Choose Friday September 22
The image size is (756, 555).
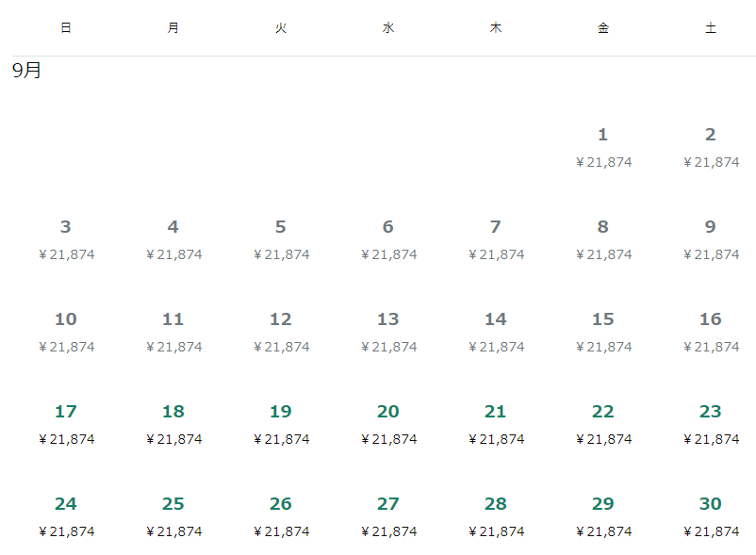(603, 423)
